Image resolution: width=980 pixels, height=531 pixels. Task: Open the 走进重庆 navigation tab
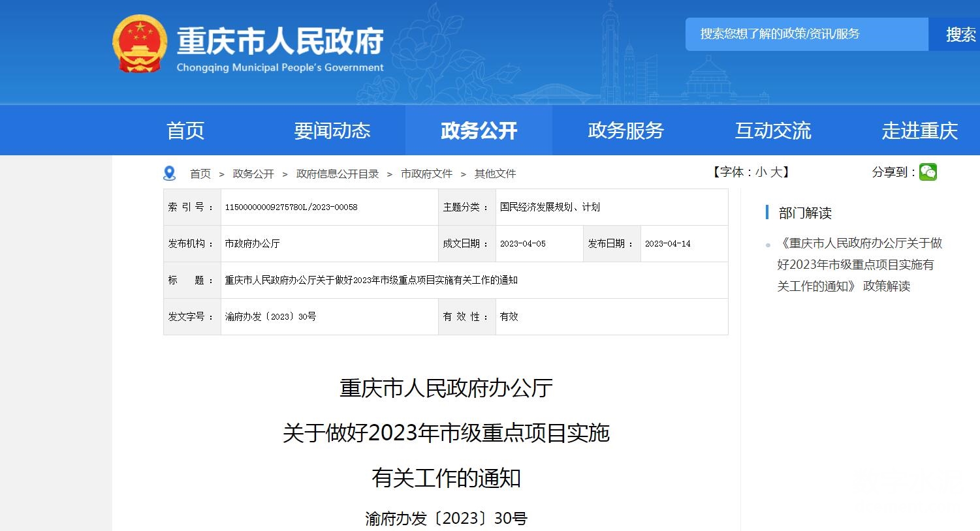coord(919,130)
